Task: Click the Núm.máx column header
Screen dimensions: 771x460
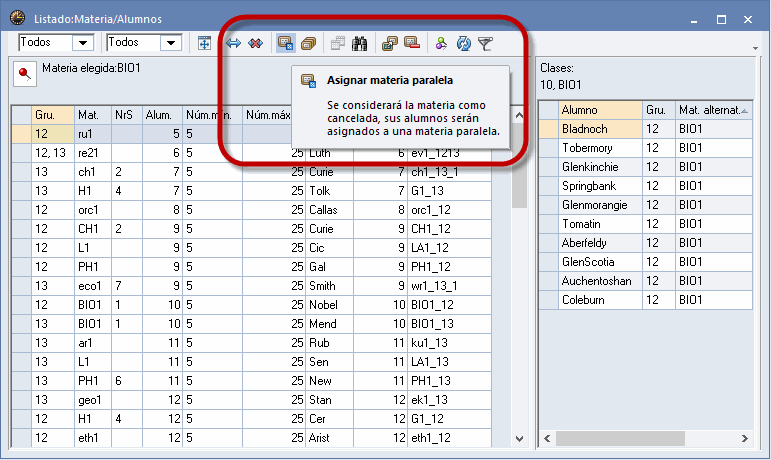Action: [267, 115]
